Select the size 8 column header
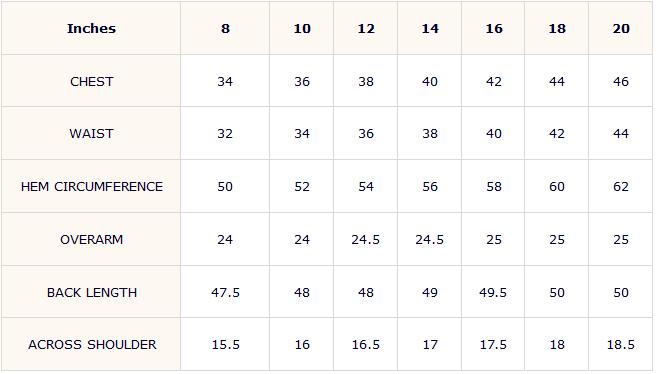The height and width of the screenshot is (374, 656). (225, 28)
